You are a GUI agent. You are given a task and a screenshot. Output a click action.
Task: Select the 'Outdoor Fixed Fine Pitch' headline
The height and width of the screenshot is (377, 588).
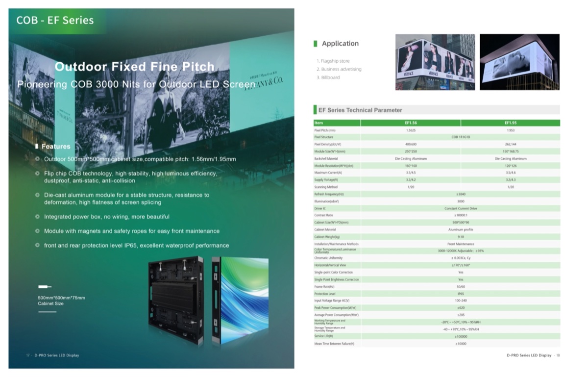click(134, 67)
